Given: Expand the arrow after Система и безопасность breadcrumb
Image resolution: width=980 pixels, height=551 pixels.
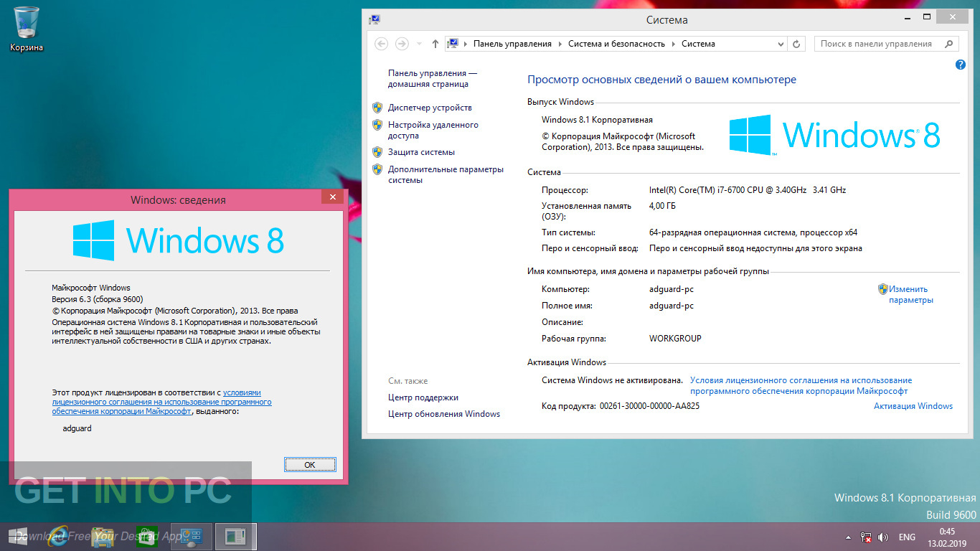Looking at the screenshot, I should point(674,44).
